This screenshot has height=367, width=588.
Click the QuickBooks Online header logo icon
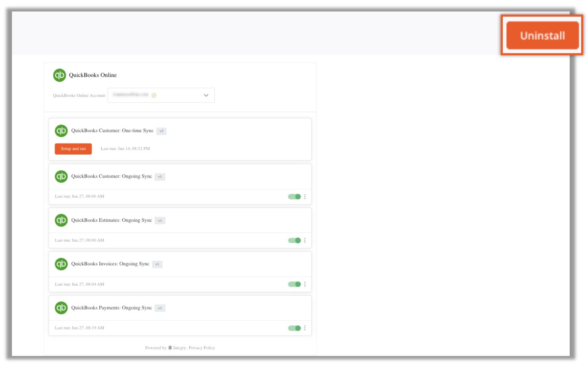point(60,75)
